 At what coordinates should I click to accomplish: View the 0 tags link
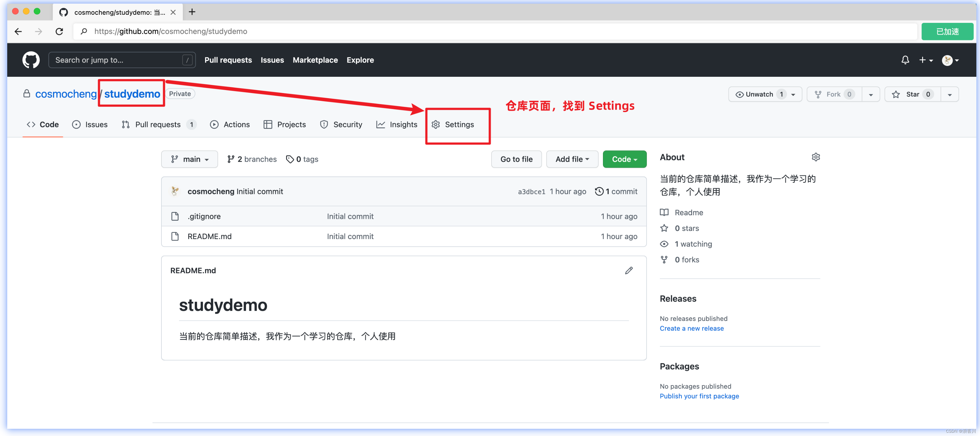pos(302,159)
